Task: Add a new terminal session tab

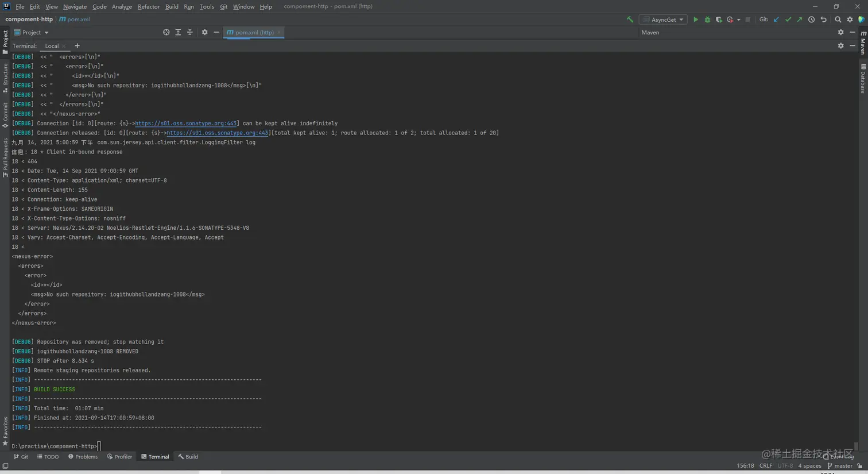Action: [77, 46]
